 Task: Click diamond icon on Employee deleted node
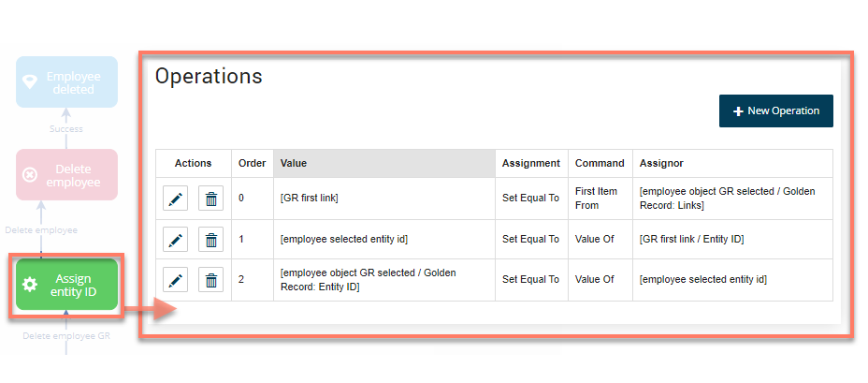(x=30, y=82)
